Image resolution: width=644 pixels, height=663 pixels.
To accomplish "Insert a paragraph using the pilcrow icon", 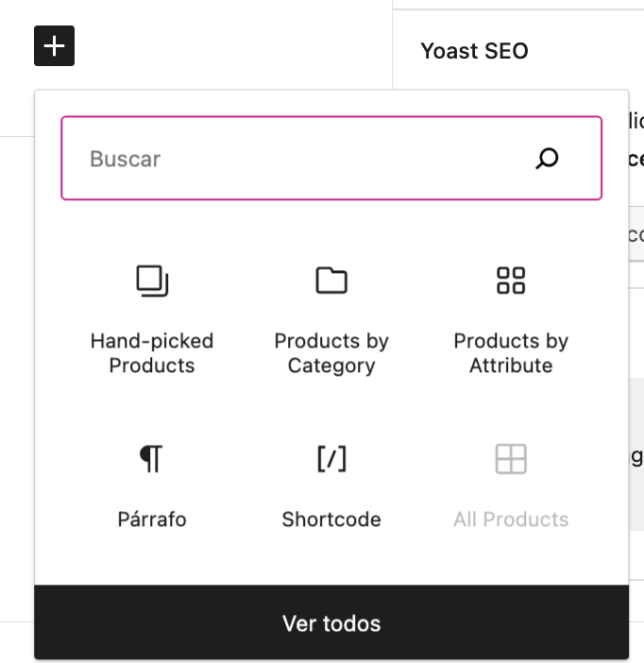I will (151, 459).
